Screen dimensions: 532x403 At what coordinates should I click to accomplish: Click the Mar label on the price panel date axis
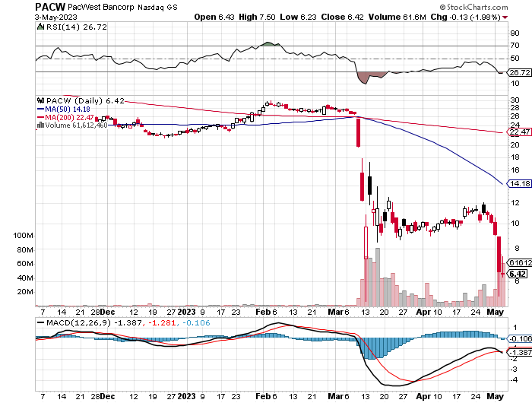(335, 312)
